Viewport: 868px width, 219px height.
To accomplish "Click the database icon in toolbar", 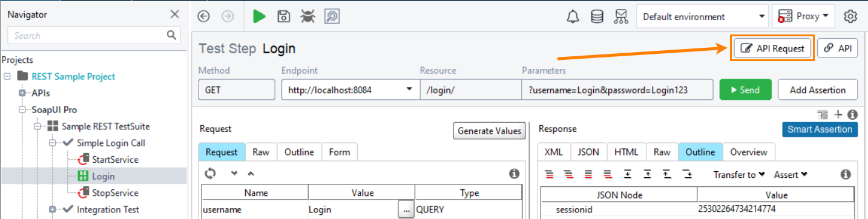I will 597,16.
